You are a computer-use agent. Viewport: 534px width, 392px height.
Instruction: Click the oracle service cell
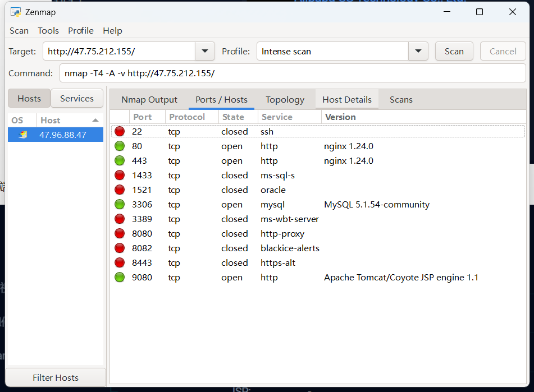(x=273, y=190)
